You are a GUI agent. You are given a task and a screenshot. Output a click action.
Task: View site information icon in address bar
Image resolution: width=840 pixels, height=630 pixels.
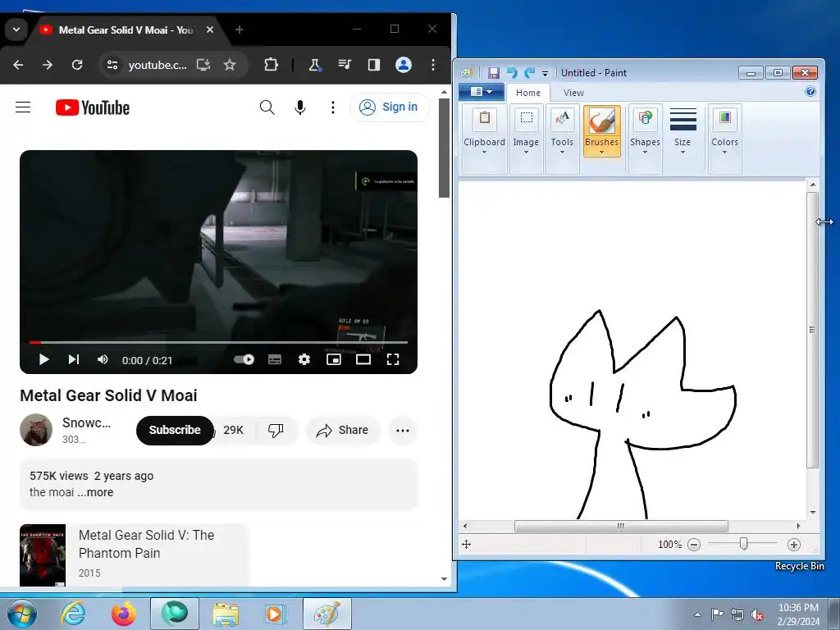point(112,65)
